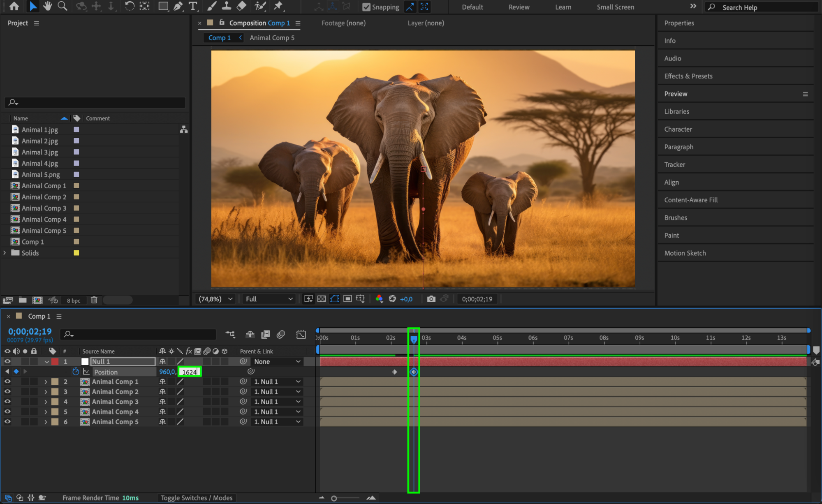Click the Take Snapshot camera icon
The image size is (822, 504).
[x=431, y=299]
